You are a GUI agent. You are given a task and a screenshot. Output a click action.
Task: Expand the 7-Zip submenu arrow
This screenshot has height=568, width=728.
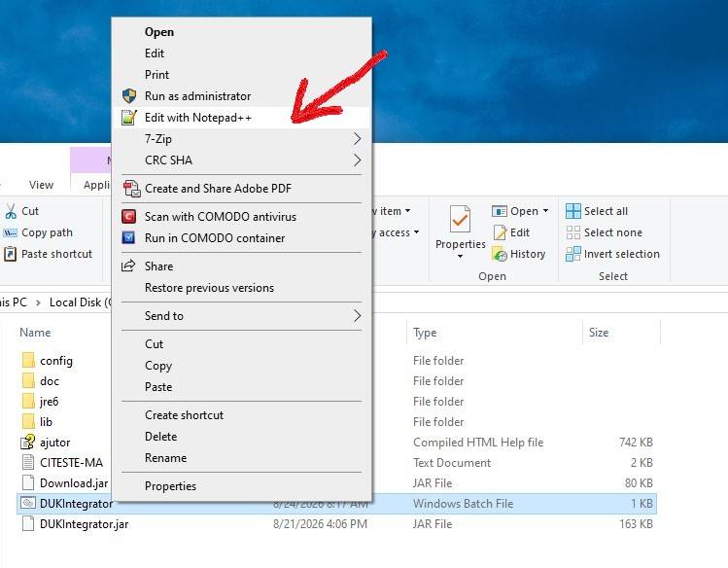coord(357,138)
